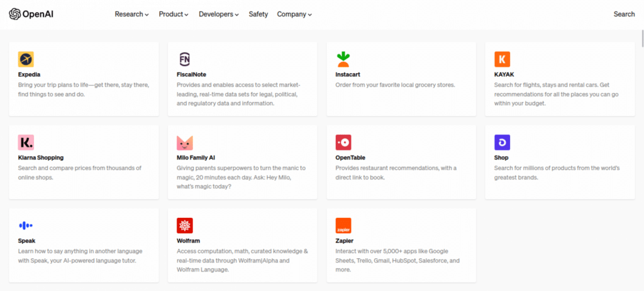Expand the Company menu
Screen dimensions: 644x291
click(x=294, y=14)
